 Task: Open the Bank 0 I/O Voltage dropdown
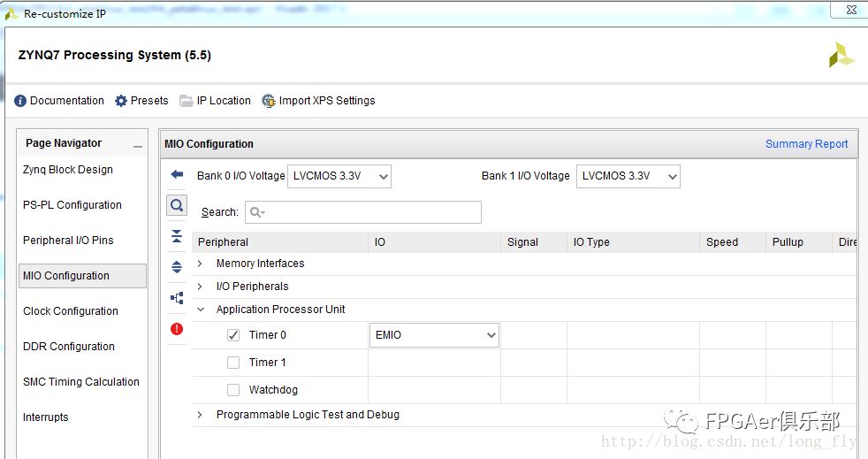[339, 177]
